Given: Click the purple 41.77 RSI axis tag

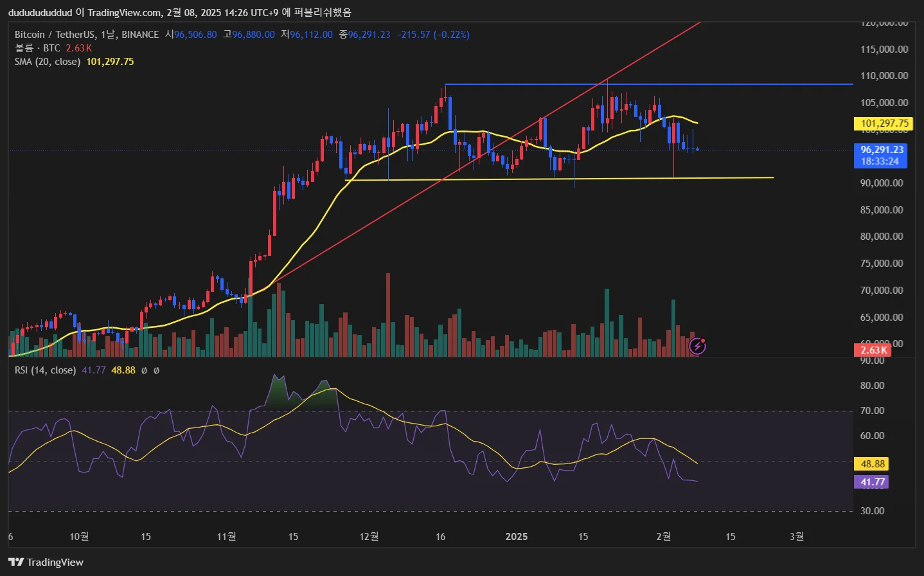Looking at the screenshot, I should [x=873, y=482].
